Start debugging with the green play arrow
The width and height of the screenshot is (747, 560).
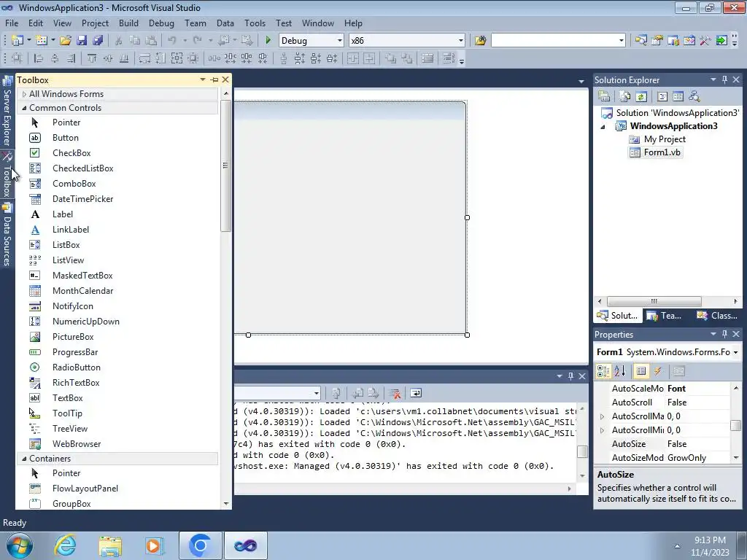point(268,41)
